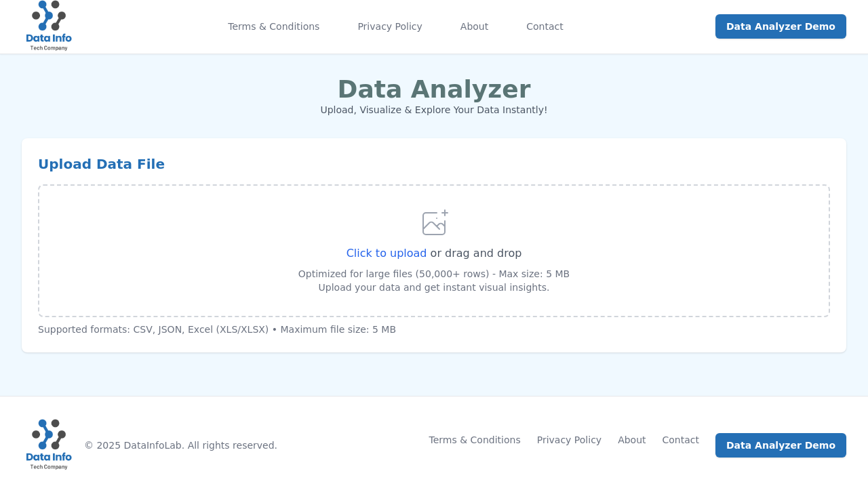Viewport: 868px width, 488px height.
Task: Open Privacy Policy in the footer
Action: point(568,440)
